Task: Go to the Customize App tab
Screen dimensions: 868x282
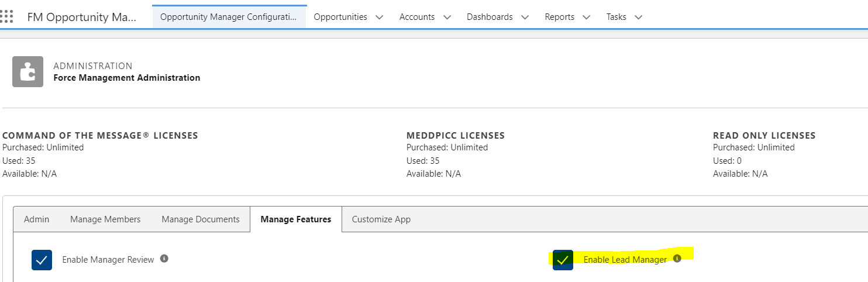Action: coord(381,219)
